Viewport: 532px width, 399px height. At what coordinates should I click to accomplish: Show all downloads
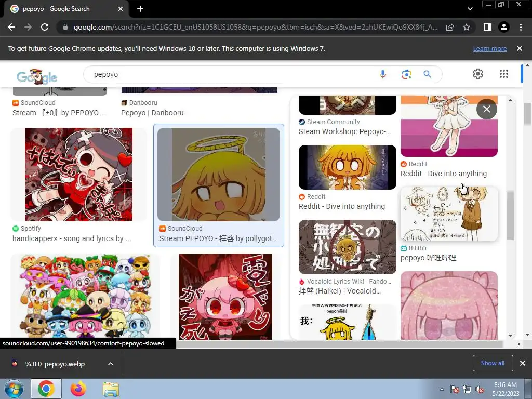coord(493,363)
